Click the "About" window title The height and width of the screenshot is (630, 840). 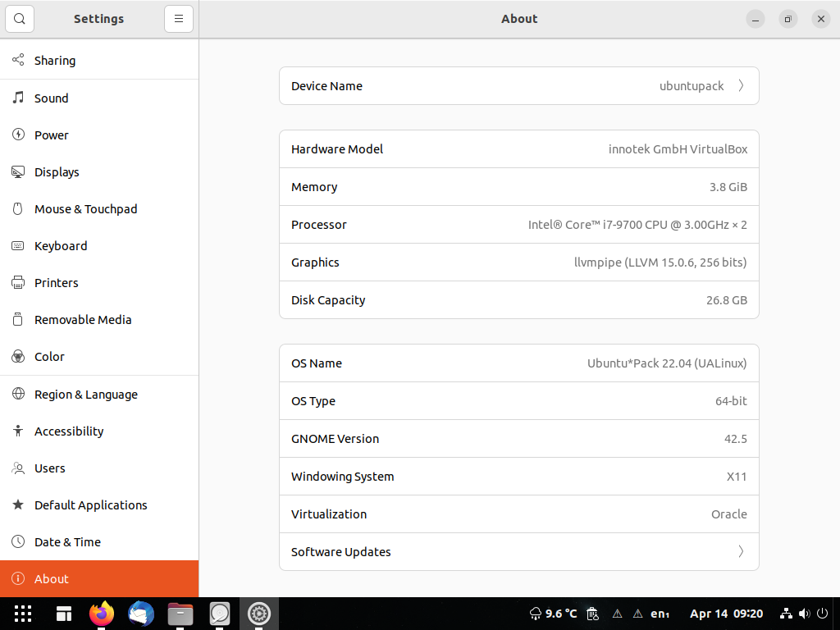pyautogui.click(x=519, y=19)
